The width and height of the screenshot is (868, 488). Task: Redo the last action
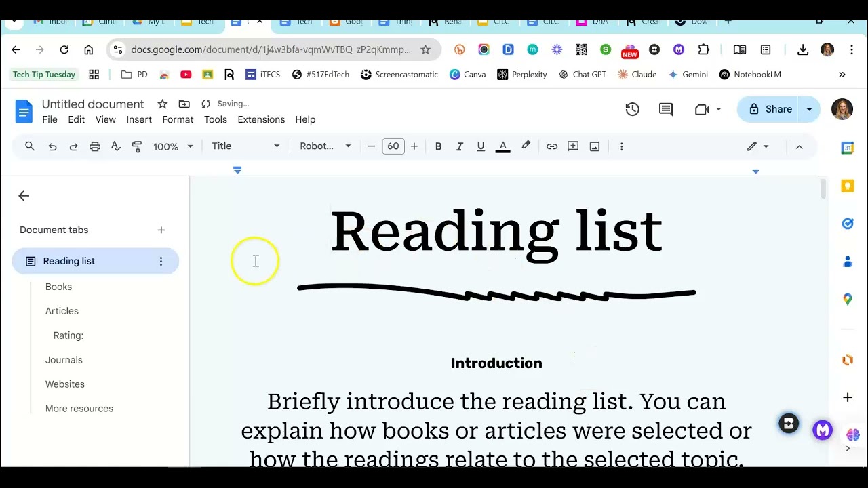tap(73, 146)
